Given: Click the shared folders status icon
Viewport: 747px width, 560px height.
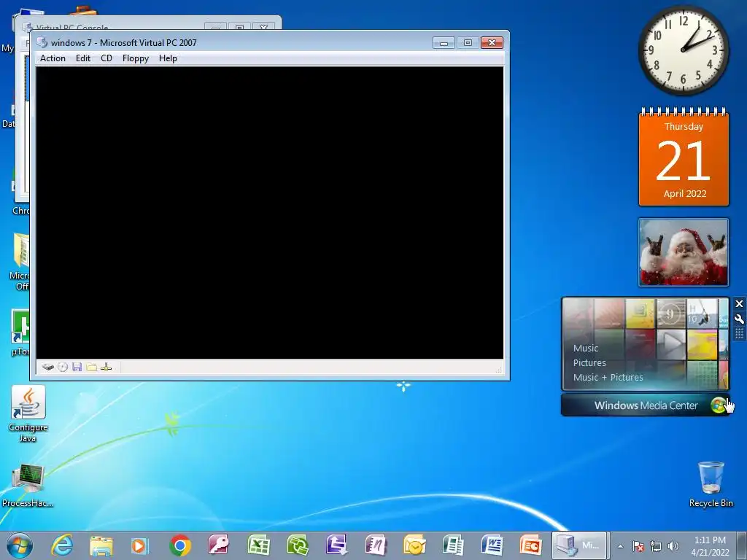Looking at the screenshot, I should (x=91, y=367).
